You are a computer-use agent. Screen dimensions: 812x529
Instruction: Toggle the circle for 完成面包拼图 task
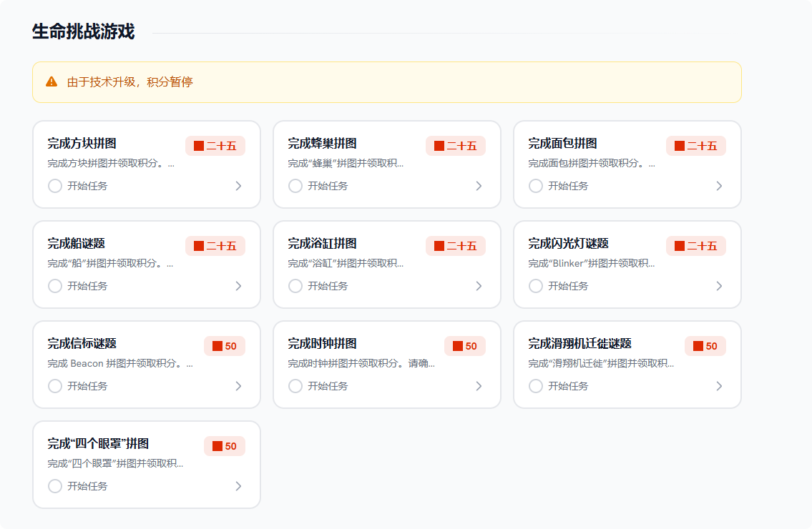pyautogui.click(x=535, y=186)
